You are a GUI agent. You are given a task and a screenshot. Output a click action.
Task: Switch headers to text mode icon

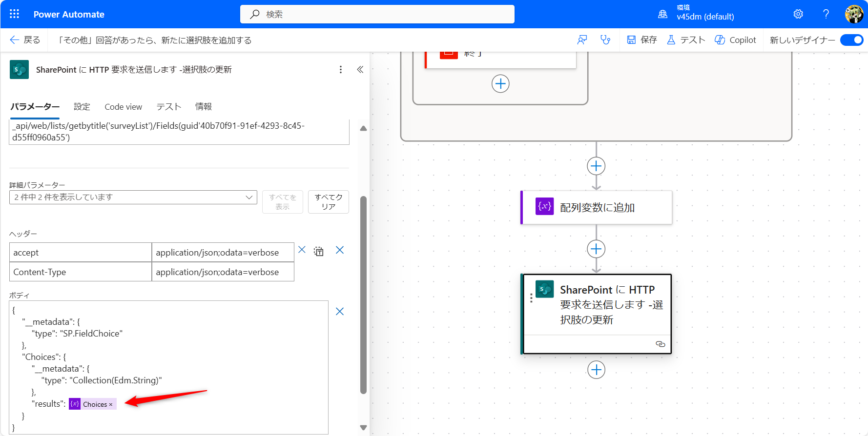pyautogui.click(x=319, y=251)
